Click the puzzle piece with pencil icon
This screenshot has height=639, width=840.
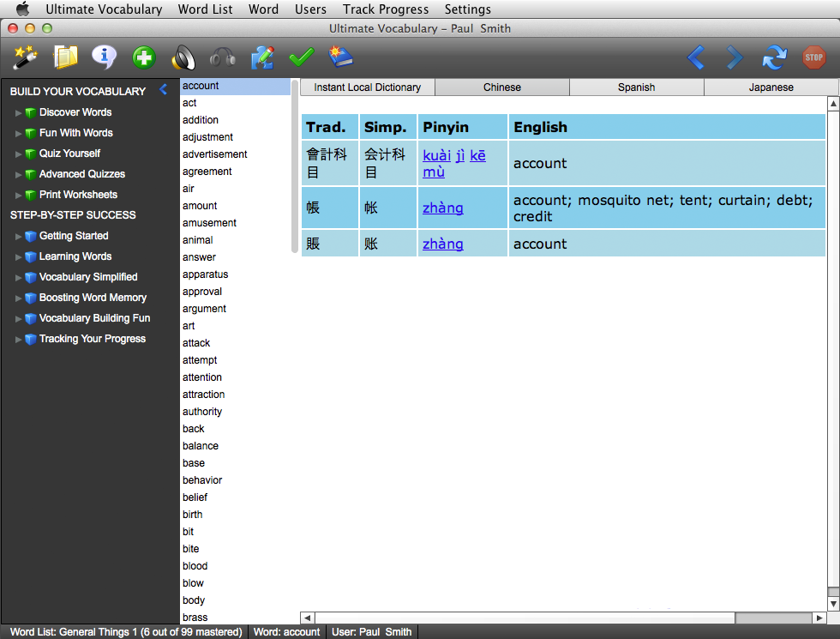click(261, 57)
